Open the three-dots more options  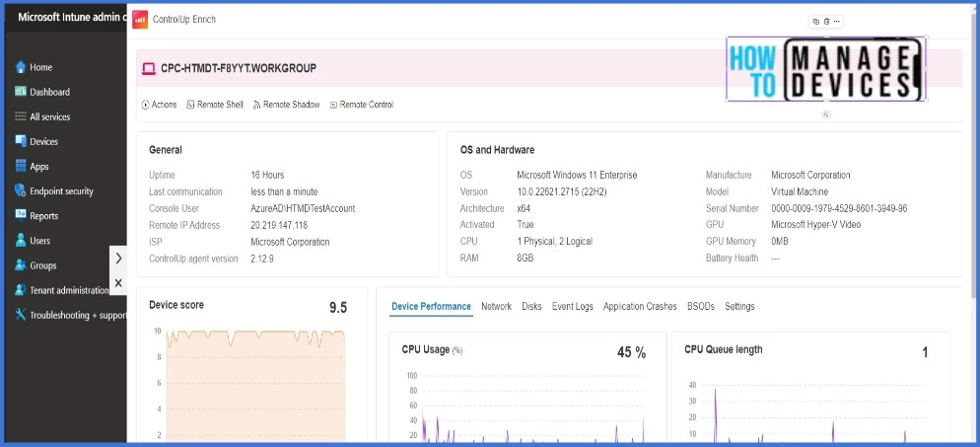click(x=837, y=22)
